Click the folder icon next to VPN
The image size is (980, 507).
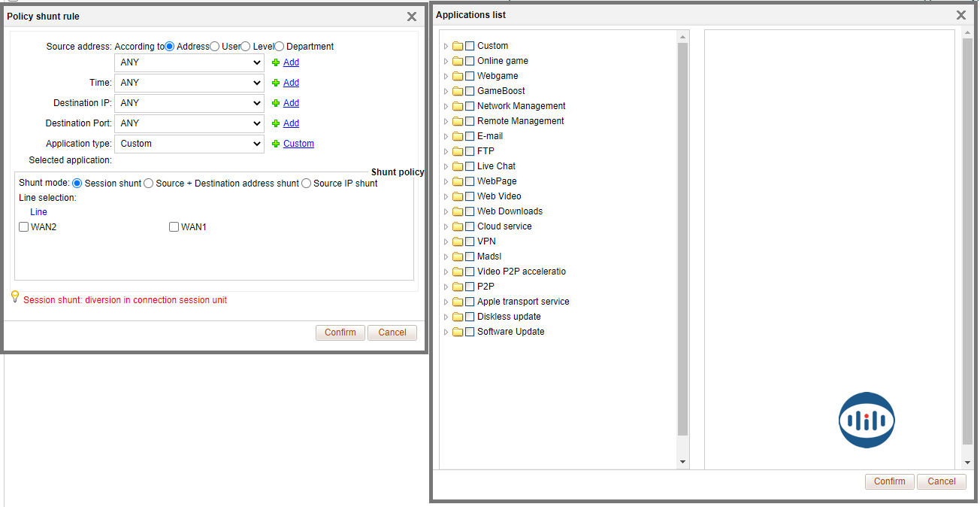tap(458, 241)
